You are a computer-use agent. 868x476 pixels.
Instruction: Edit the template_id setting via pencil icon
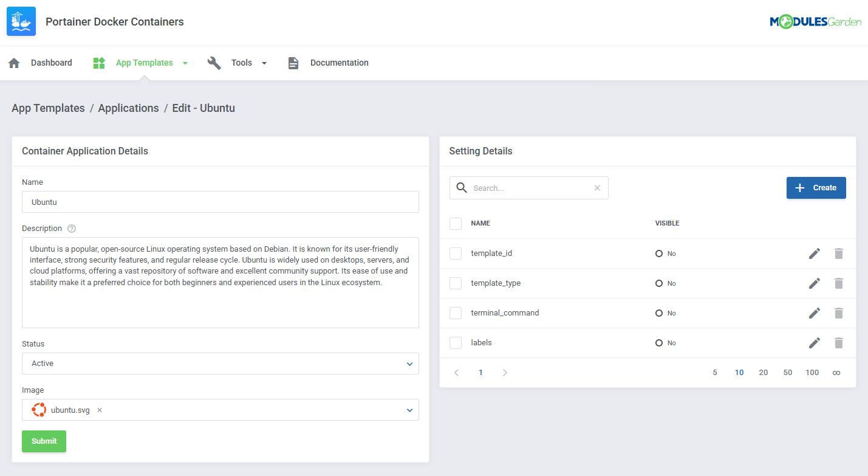click(x=815, y=254)
